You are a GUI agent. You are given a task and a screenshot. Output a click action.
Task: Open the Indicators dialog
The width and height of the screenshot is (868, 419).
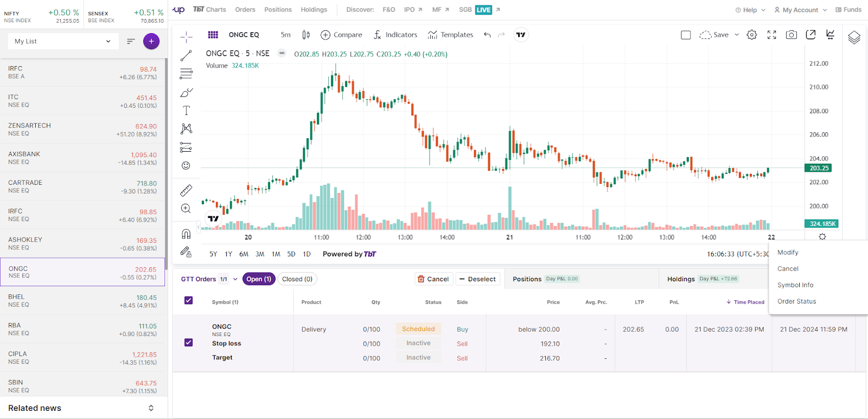tap(395, 35)
